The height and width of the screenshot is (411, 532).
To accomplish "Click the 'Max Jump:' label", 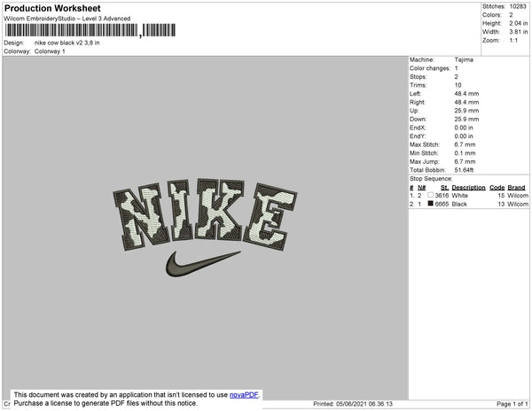I will click(425, 161).
